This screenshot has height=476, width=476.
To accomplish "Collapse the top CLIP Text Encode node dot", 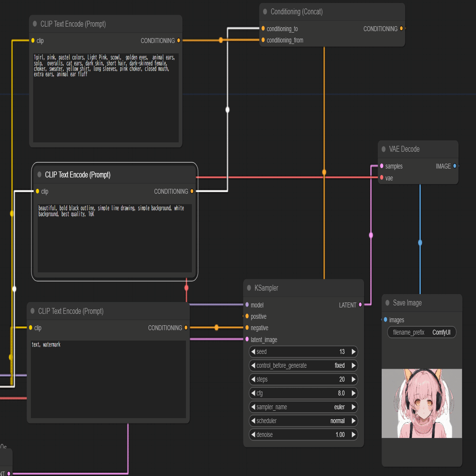I will tap(35, 24).
